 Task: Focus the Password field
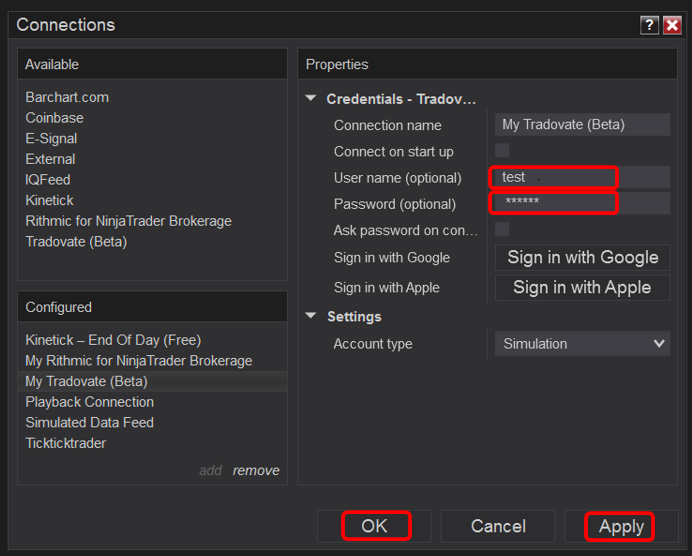[x=582, y=203]
